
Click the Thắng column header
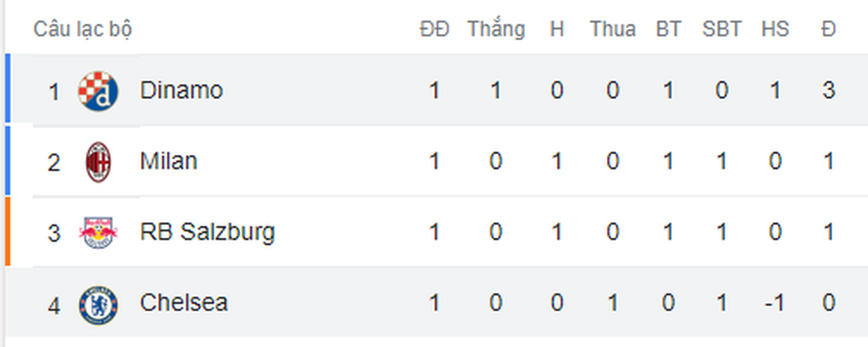(496, 29)
